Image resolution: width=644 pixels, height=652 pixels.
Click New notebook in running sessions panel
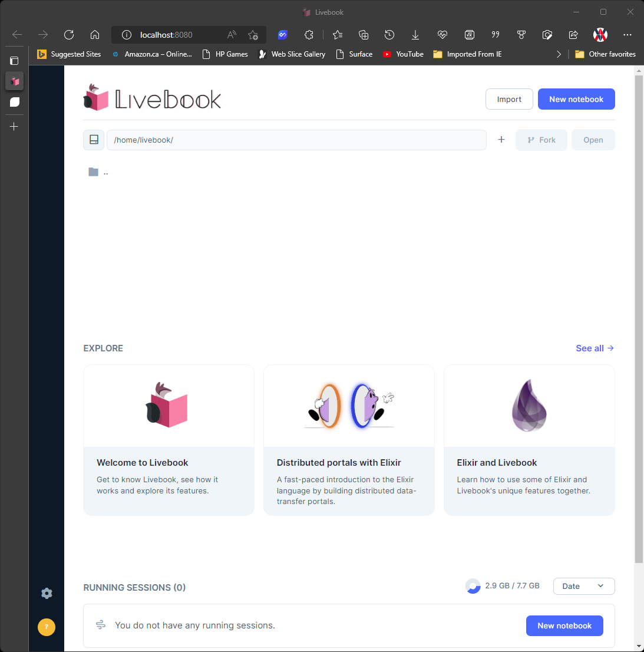(x=564, y=626)
